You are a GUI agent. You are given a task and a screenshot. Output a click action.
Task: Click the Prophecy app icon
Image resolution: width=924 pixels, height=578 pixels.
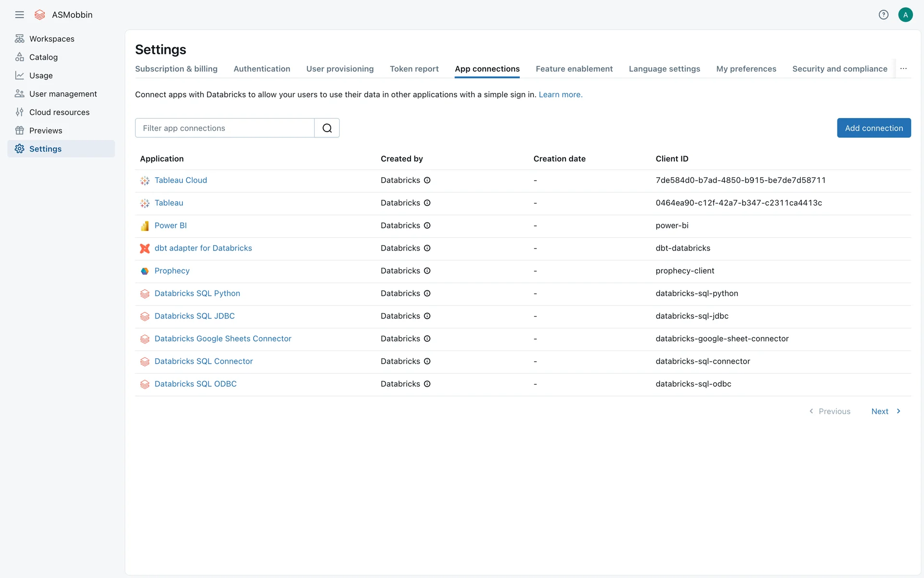coord(145,271)
